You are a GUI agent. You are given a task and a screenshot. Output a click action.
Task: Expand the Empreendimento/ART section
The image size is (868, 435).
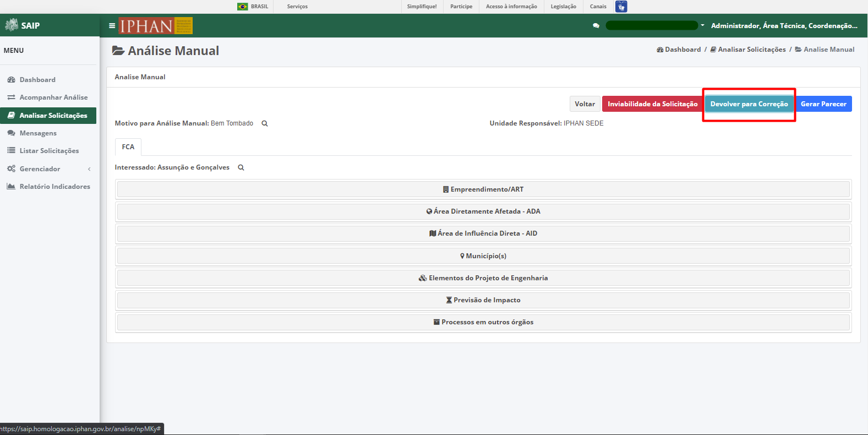[x=483, y=189]
